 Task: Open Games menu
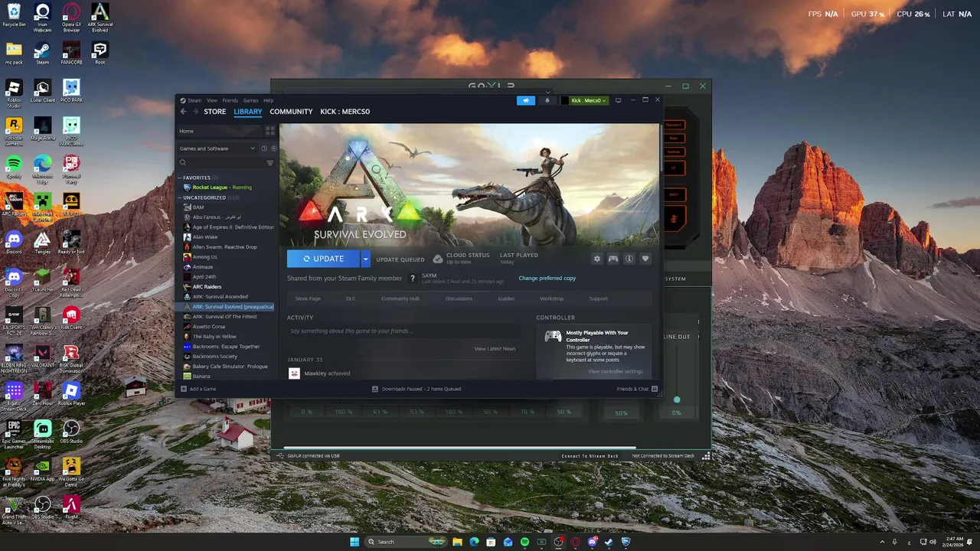pyautogui.click(x=250, y=100)
